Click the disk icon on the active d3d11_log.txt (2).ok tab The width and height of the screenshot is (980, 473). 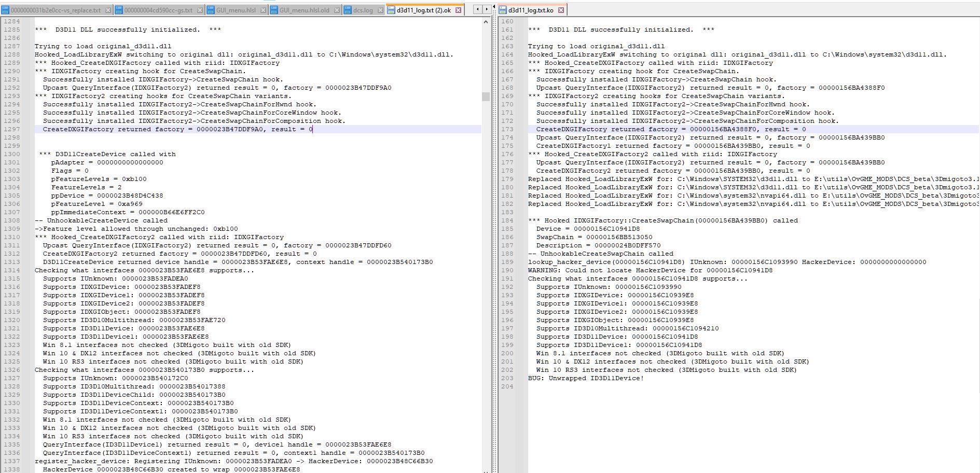click(x=392, y=9)
